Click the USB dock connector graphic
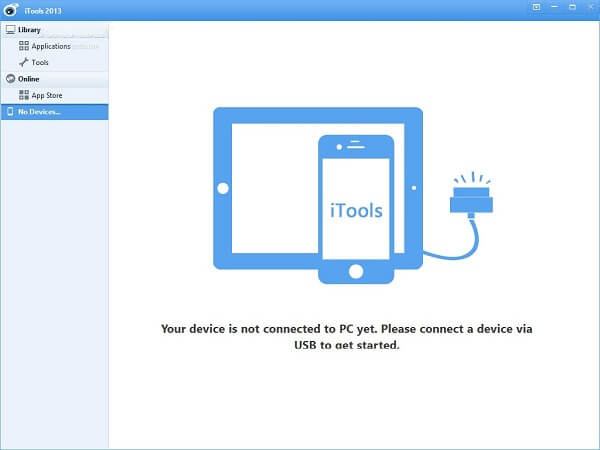This screenshot has height=450, width=600. coord(471,197)
